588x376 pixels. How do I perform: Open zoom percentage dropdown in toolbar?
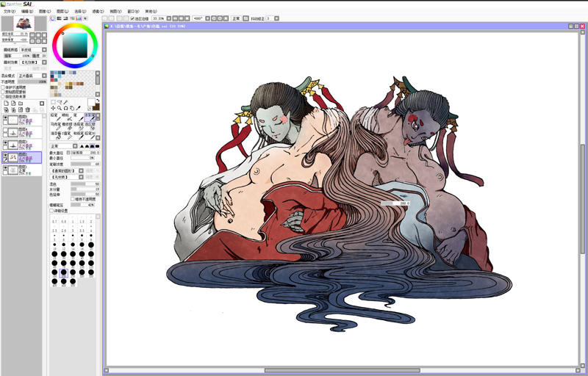(x=169, y=18)
